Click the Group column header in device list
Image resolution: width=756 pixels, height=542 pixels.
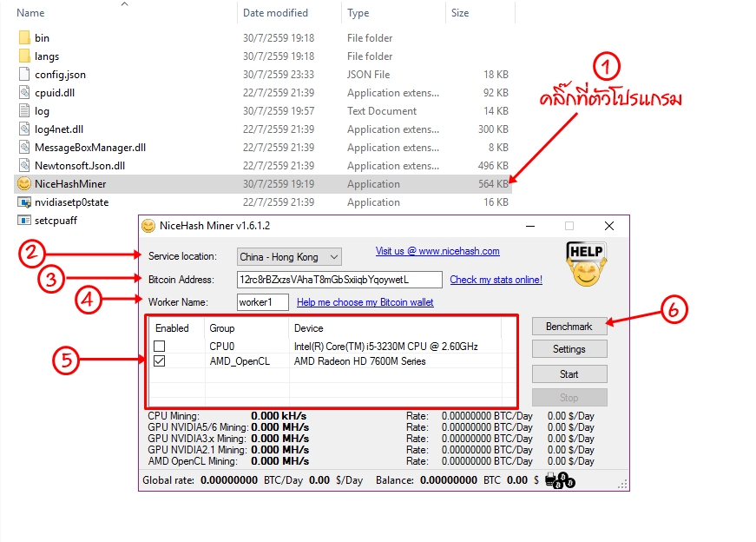click(x=222, y=328)
